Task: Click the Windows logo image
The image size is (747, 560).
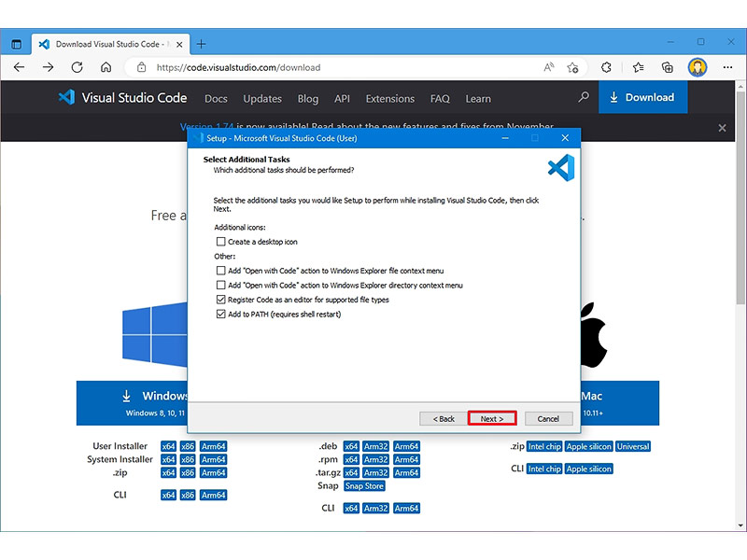Action: click(x=155, y=335)
